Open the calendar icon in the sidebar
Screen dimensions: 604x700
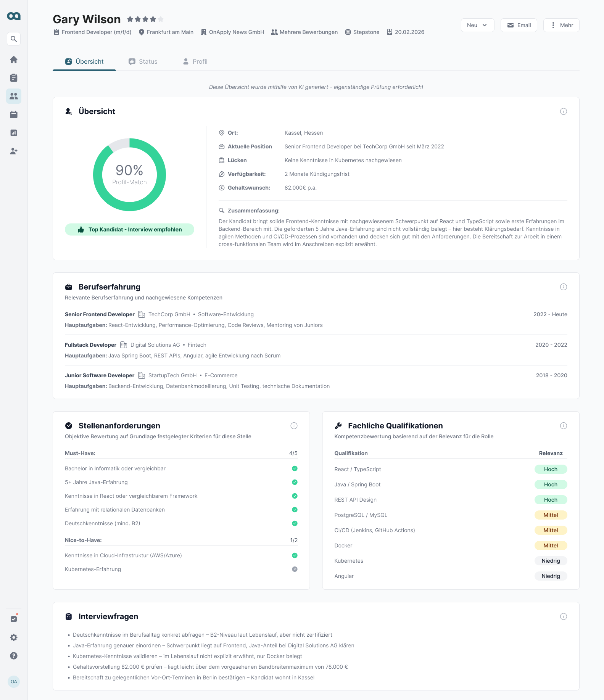coord(14,114)
